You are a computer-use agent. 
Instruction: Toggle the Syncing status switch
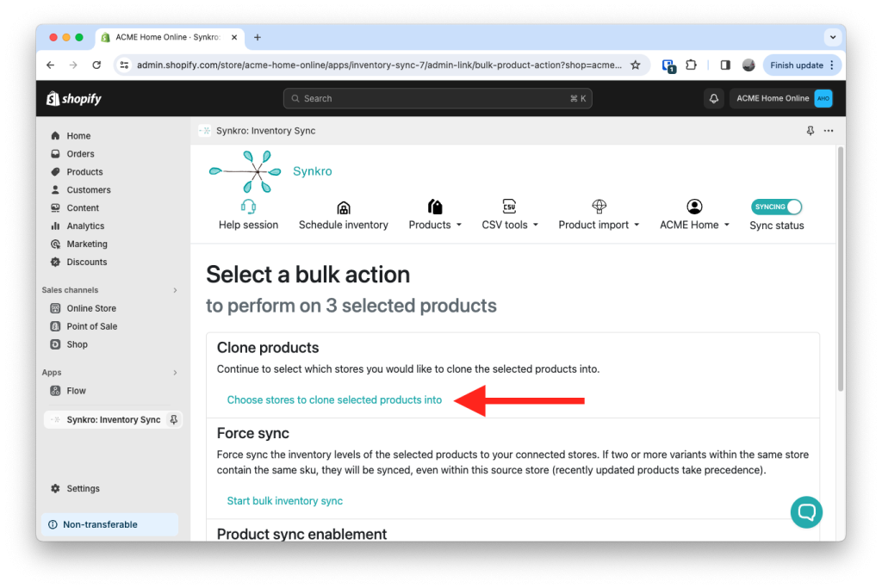777,207
